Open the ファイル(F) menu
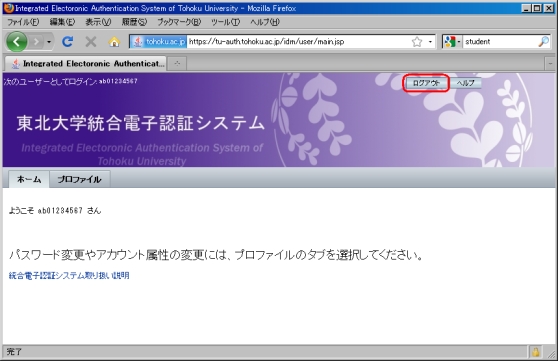The image size is (558, 361). tap(23, 22)
